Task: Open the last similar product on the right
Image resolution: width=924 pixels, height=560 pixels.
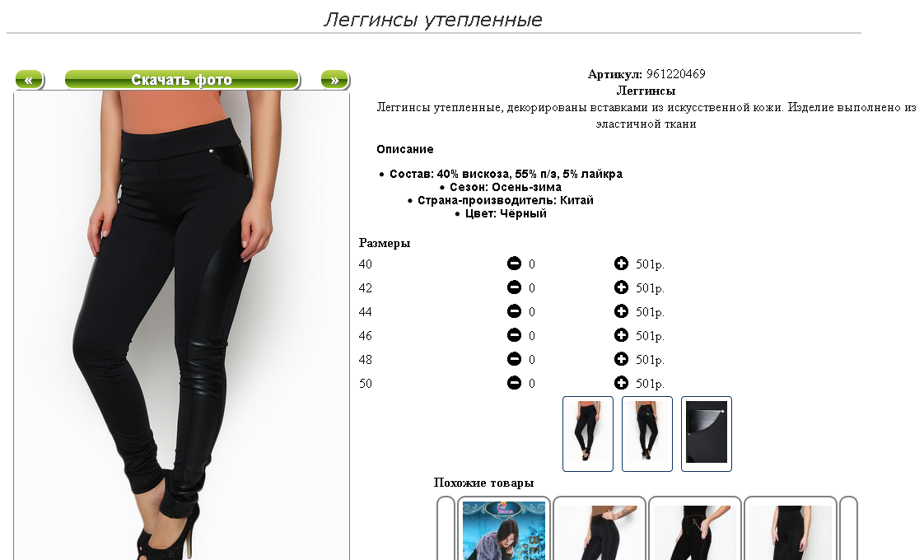Action: 791,528
